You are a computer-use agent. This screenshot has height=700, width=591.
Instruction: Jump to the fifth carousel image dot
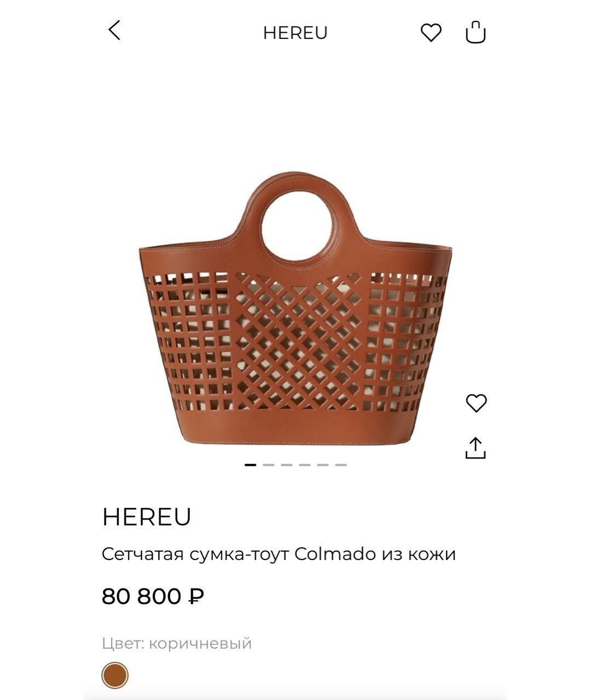pyautogui.click(x=322, y=465)
